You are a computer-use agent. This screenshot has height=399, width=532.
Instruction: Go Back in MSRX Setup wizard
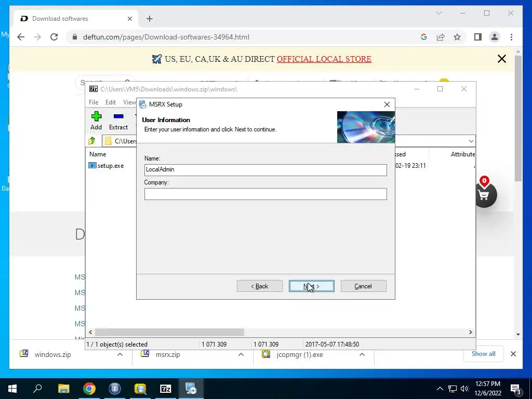pos(260,286)
